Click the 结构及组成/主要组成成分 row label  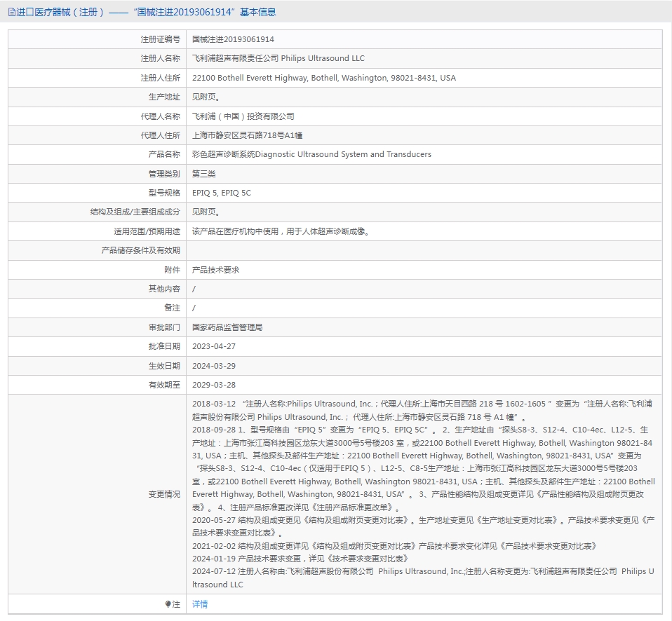[135, 212]
